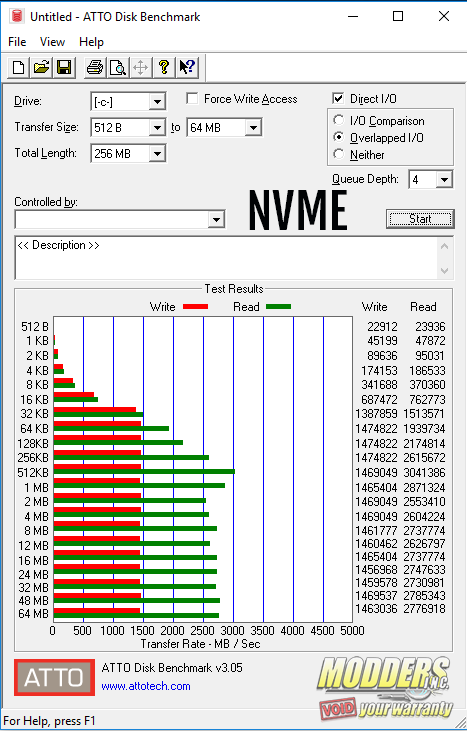Save results using the floppy disk icon
The image size is (467, 731).
tap(64, 68)
